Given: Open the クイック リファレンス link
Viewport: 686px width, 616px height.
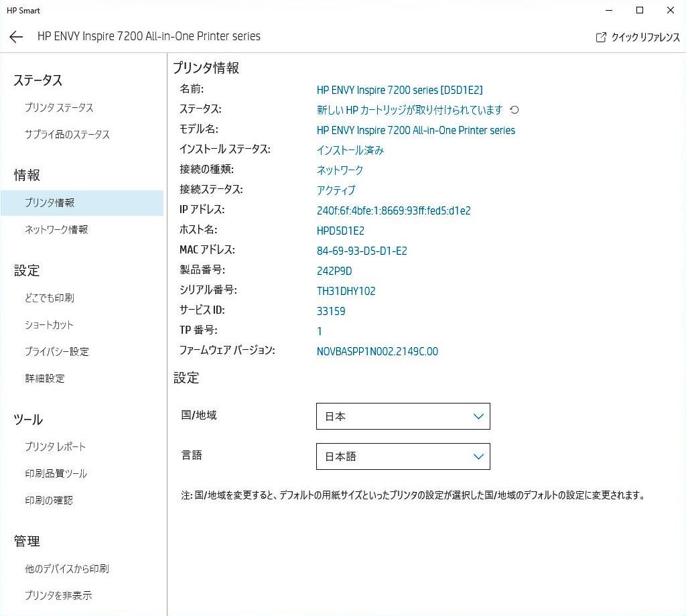Looking at the screenshot, I should coord(645,38).
